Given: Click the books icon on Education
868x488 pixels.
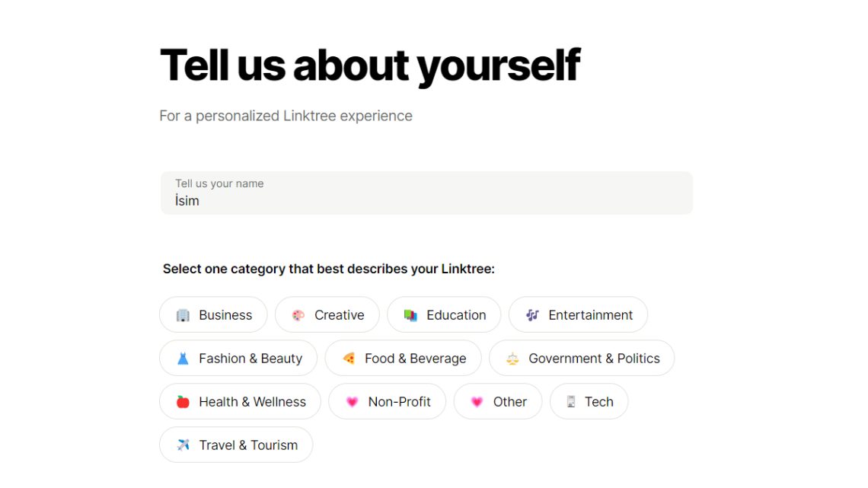Looking at the screenshot, I should (410, 315).
